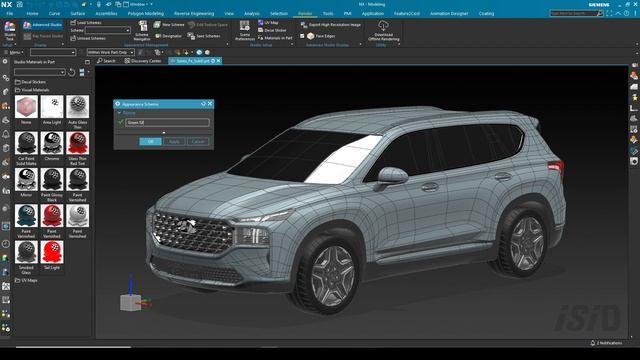Viewport: 640px width, 360px height.
Task: Click the Search magnifier tab icon
Action: pyautogui.click(x=100, y=60)
